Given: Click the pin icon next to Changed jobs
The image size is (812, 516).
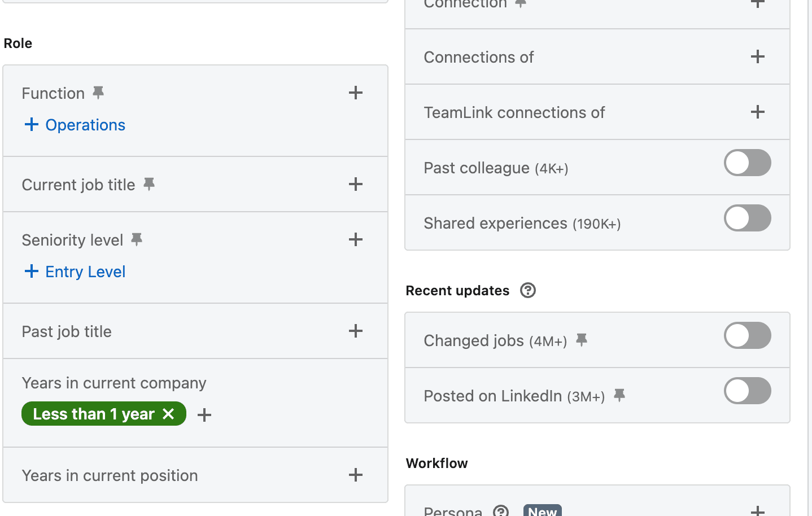Looking at the screenshot, I should click(x=582, y=340).
